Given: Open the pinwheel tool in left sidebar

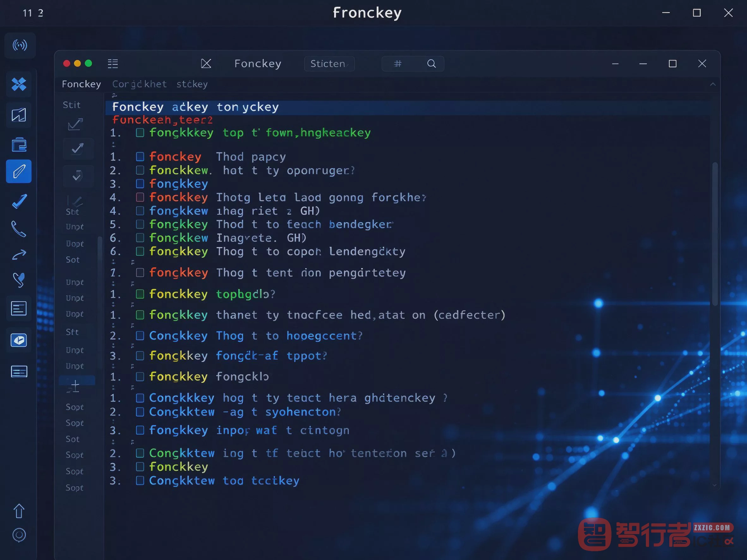Looking at the screenshot, I should coord(19,84).
